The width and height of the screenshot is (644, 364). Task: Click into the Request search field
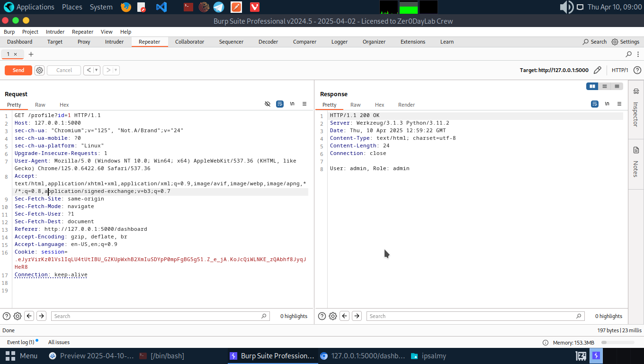coord(160,316)
